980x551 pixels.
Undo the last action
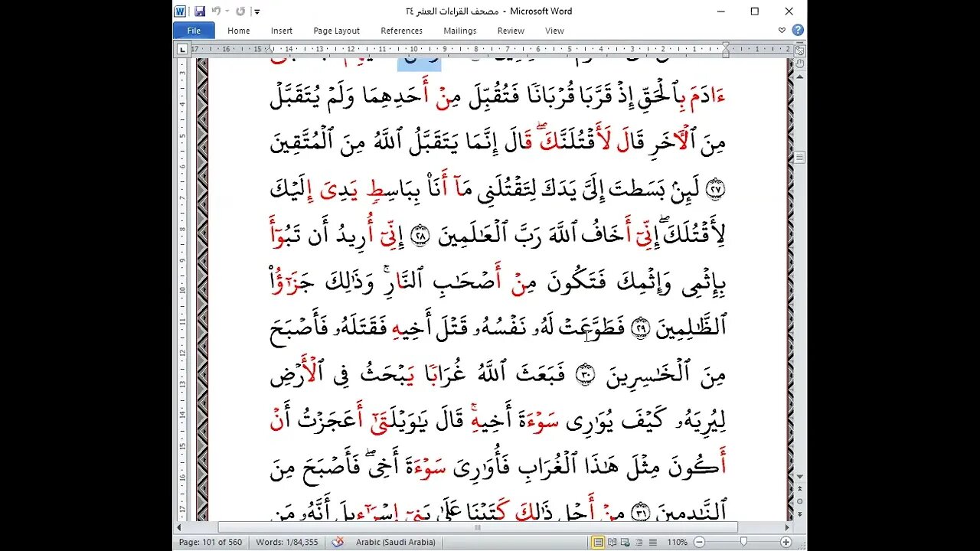click(215, 11)
